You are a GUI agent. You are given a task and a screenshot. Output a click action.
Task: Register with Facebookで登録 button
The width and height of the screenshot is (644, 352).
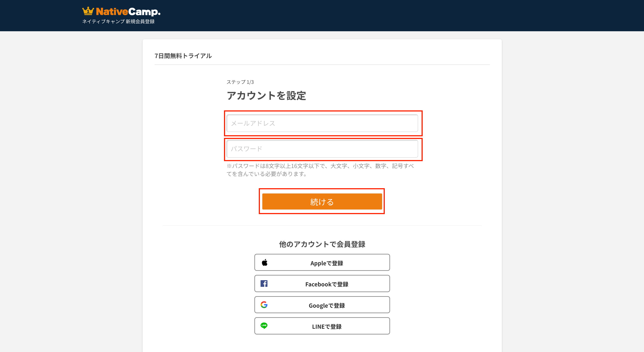(326, 284)
